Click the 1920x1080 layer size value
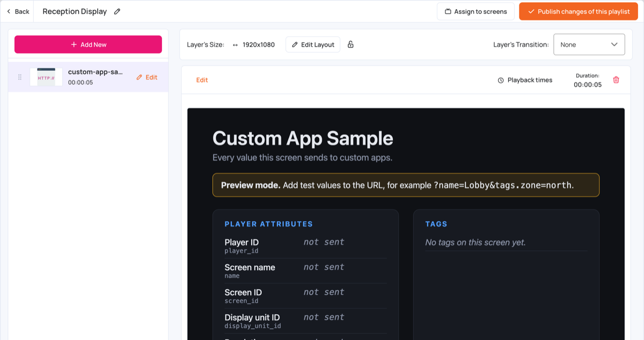 (x=259, y=45)
